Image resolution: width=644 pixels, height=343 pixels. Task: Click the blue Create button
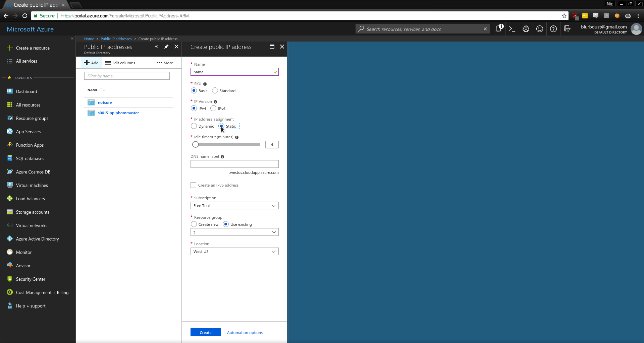(x=206, y=332)
